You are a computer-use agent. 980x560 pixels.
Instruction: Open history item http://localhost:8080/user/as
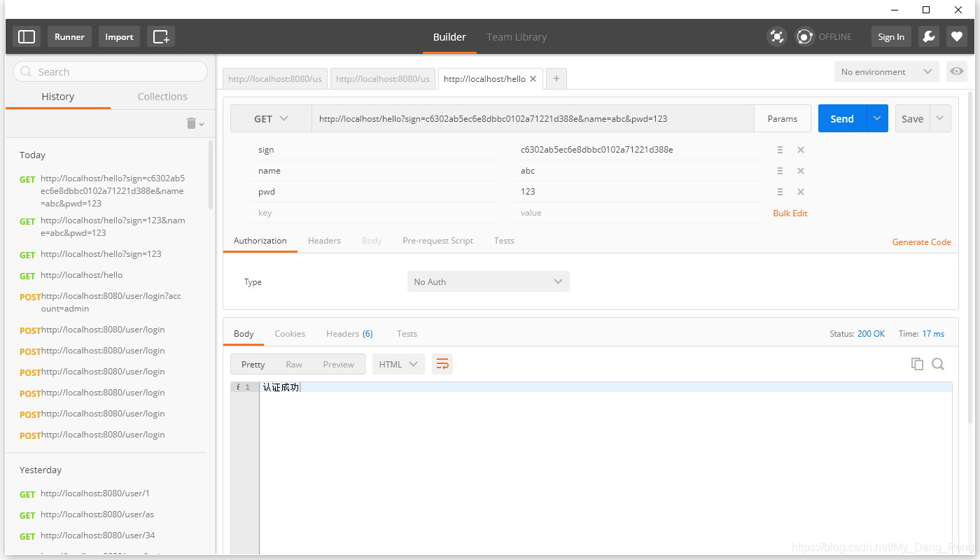97,514
